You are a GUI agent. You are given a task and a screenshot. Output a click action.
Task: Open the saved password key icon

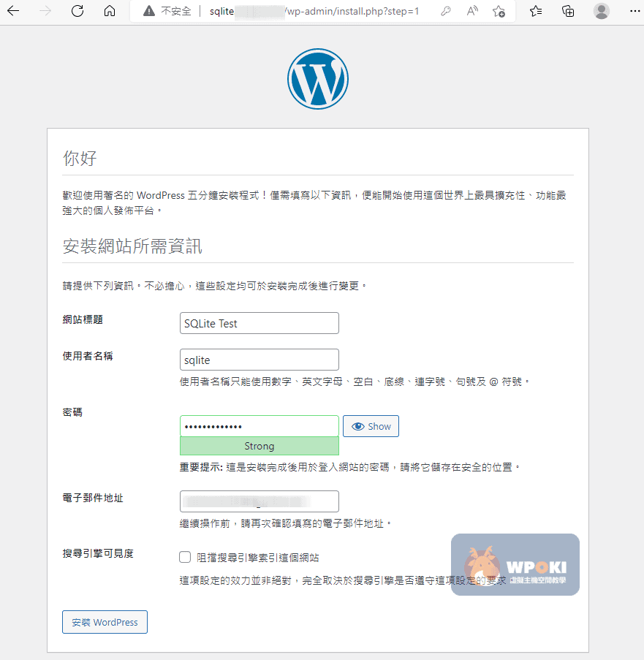445,12
